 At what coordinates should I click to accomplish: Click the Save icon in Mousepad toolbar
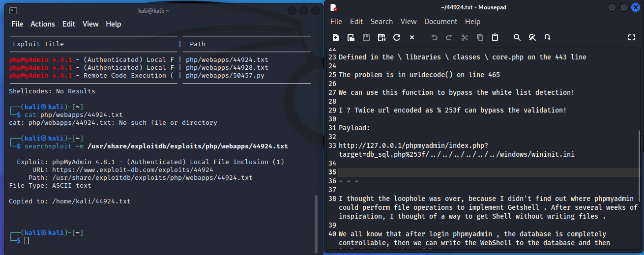[366, 37]
